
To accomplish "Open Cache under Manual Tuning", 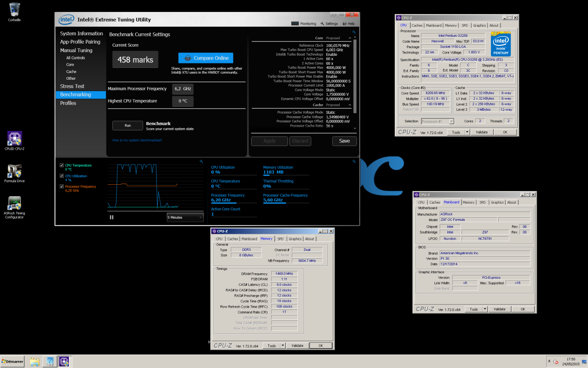I will pos(71,72).
